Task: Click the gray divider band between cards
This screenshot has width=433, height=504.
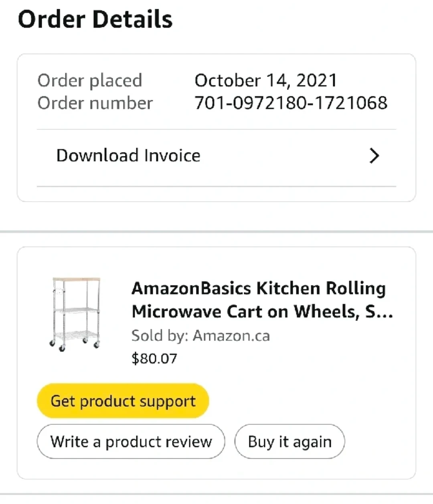Action: [x=216, y=232]
